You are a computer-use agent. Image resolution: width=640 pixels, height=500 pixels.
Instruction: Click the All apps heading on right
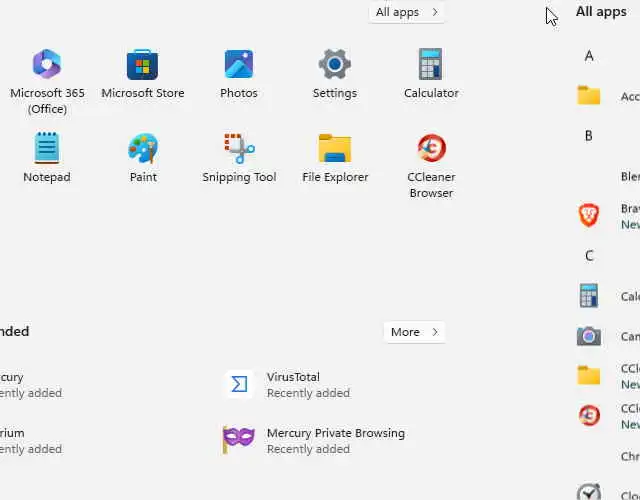[601, 11]
